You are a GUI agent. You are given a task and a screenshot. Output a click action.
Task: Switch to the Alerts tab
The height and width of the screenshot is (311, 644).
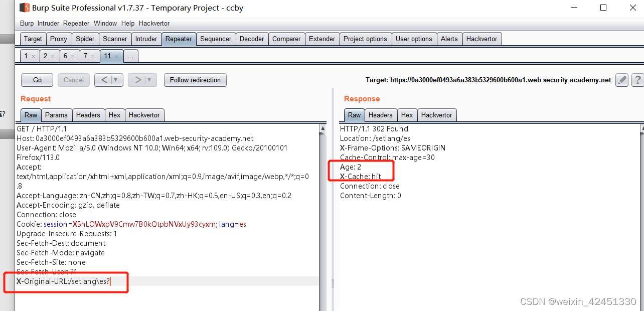[x=449, y=39]
